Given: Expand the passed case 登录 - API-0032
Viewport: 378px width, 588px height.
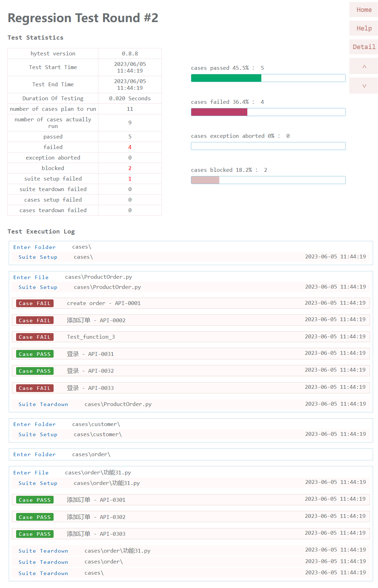Looking at the screenshot, I should 191,371.
